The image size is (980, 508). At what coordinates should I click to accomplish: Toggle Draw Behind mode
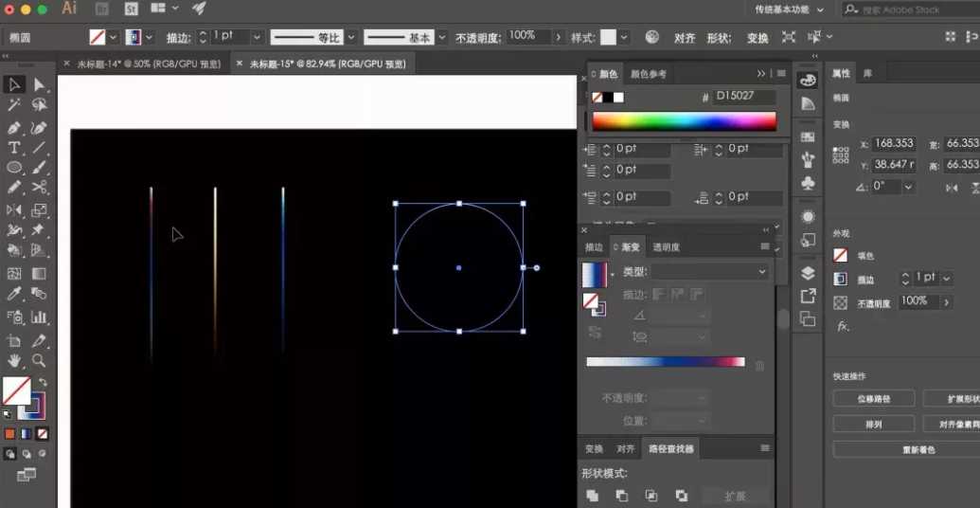tap(27, 454)
